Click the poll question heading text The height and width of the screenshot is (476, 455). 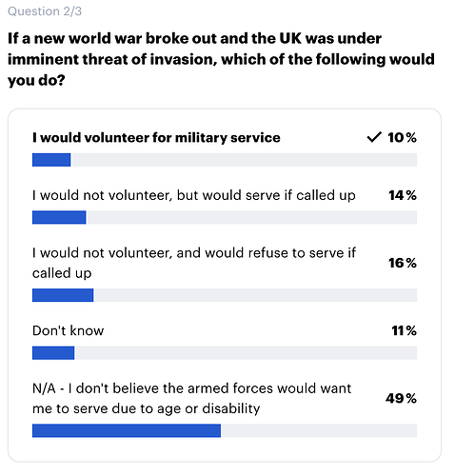pos(221,59)
